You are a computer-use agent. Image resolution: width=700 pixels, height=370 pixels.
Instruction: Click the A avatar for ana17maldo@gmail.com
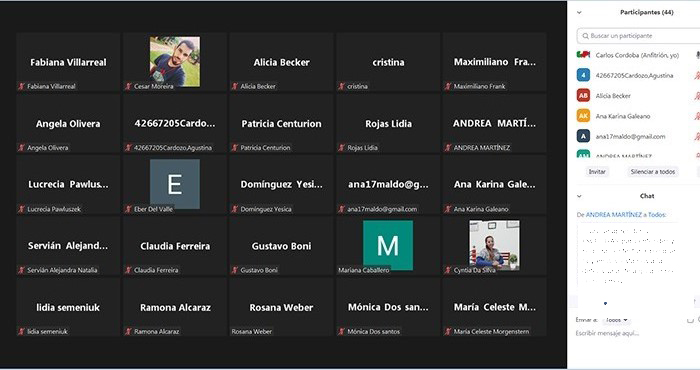[x=583, y=136]
